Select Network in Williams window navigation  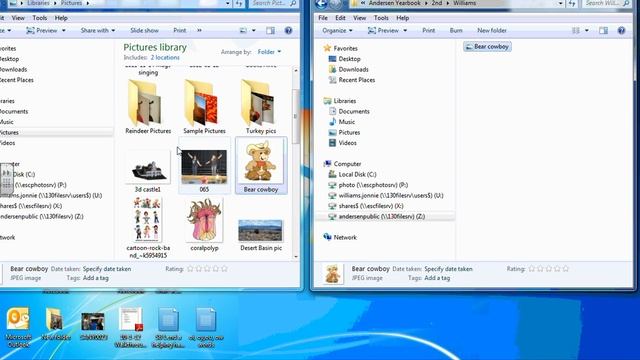[340, 237]
